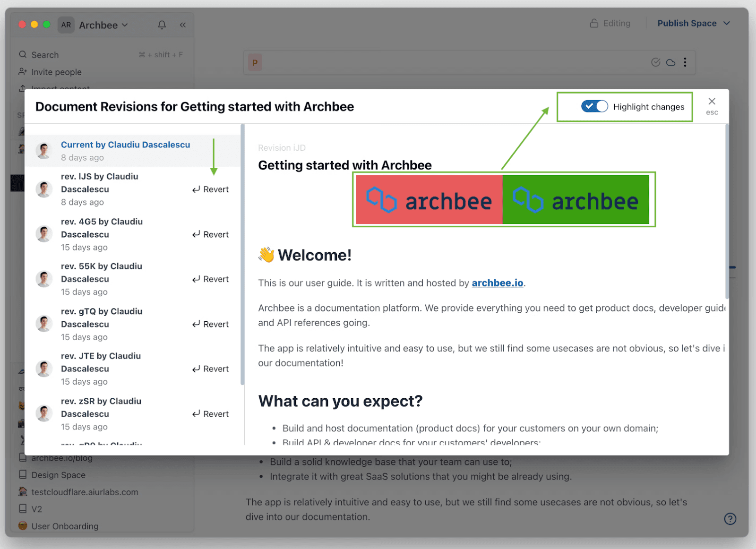Screen dimensions: 756x549
Task: Open the three-dot more options menu
Action: pos(685,62)
